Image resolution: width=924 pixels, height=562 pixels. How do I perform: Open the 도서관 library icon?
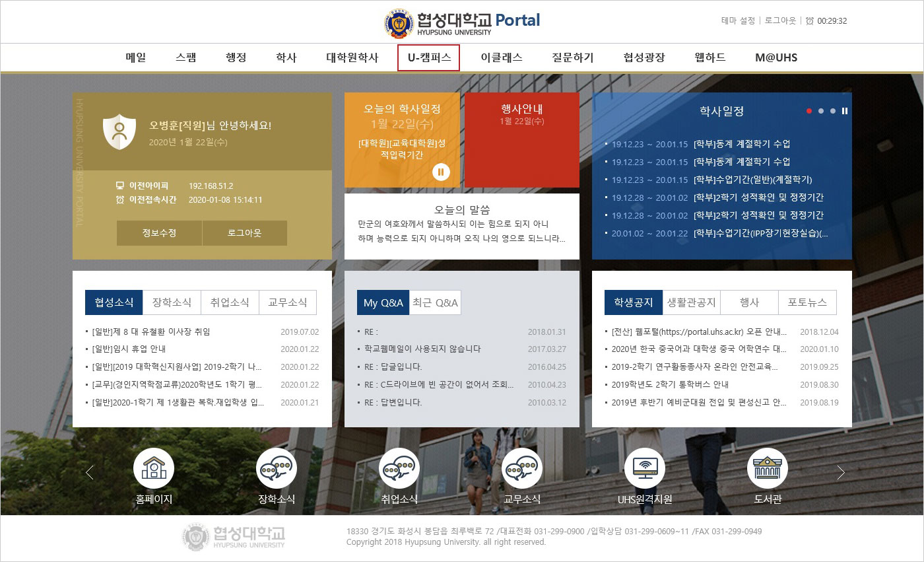(x=768, y=468)
